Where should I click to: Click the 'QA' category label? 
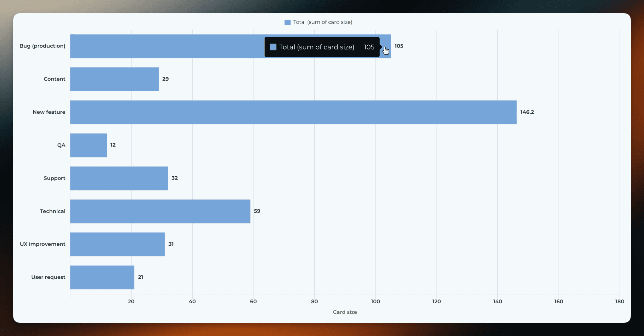[61, 145]
